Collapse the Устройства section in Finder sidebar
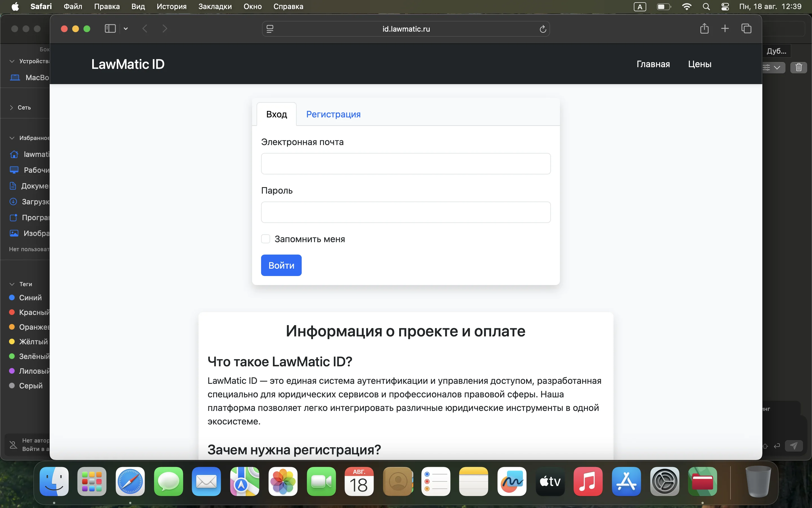This screenshot has width=812, height=508. [12, 61]
